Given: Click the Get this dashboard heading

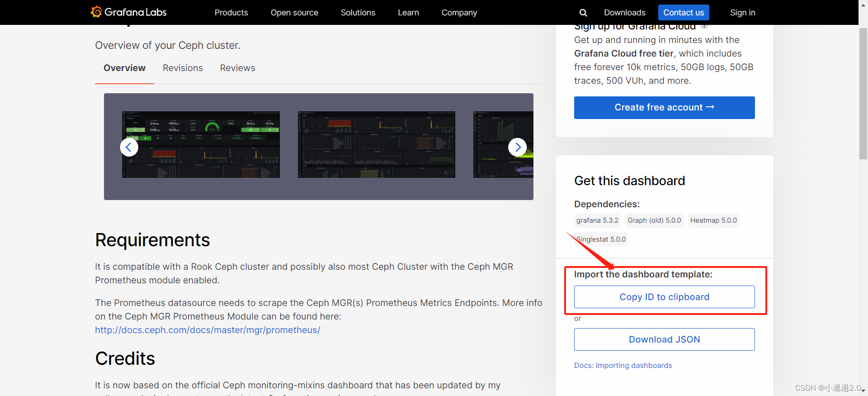Looking at the screenshot, I should pyautogui.click(x=629, y=181).
